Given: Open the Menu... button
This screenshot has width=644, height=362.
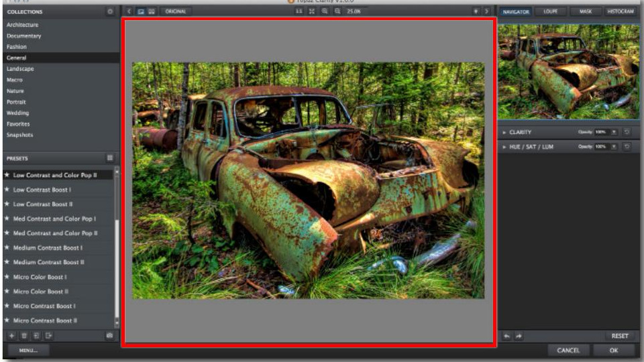Looking at the screenshot, I should [x=28, y=350].
